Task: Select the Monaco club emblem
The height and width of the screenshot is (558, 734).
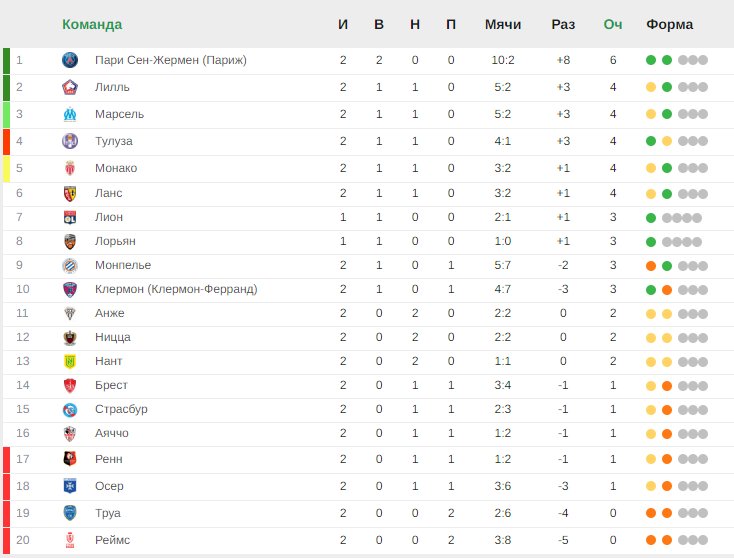Action: click(70, 168)
